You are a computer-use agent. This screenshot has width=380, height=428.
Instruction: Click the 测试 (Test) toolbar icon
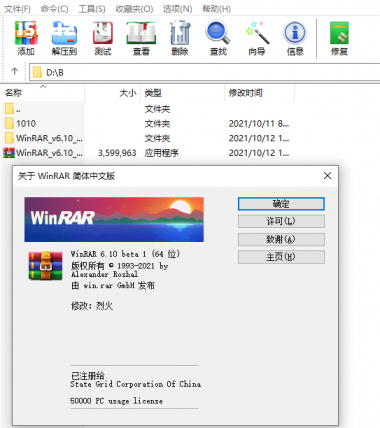[103, 33]
